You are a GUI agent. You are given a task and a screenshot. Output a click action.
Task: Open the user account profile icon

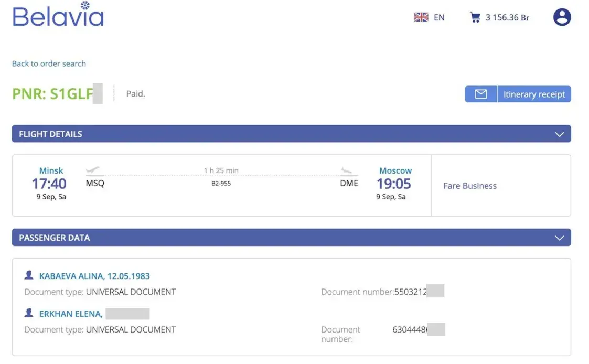coord(562,17)
